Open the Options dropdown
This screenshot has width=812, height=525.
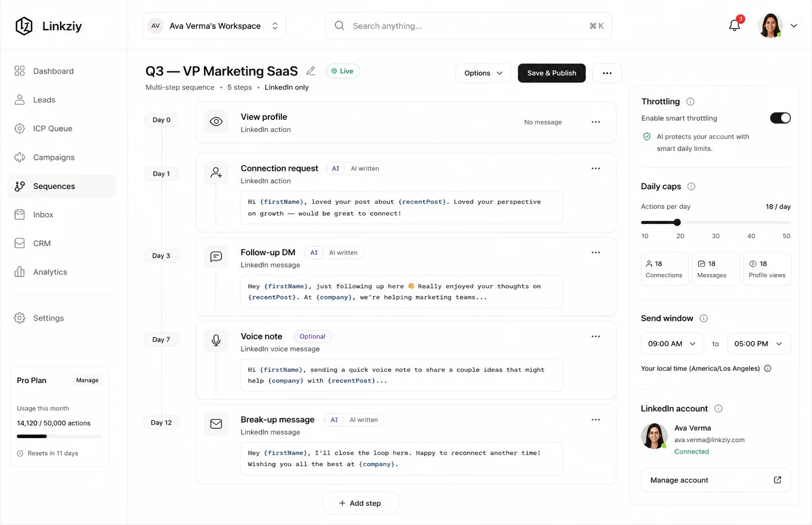pyautogui.click(x=483, y=73)
